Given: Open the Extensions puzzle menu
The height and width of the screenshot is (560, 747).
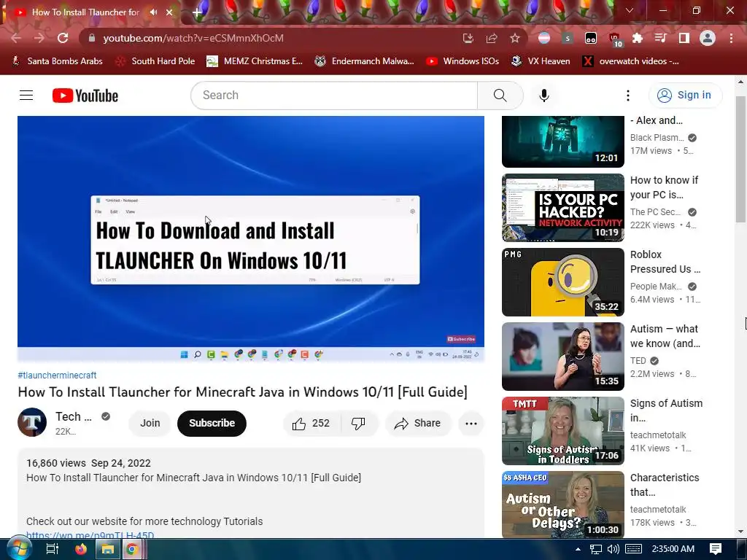Looking at the screenshot, I should 638,38.
